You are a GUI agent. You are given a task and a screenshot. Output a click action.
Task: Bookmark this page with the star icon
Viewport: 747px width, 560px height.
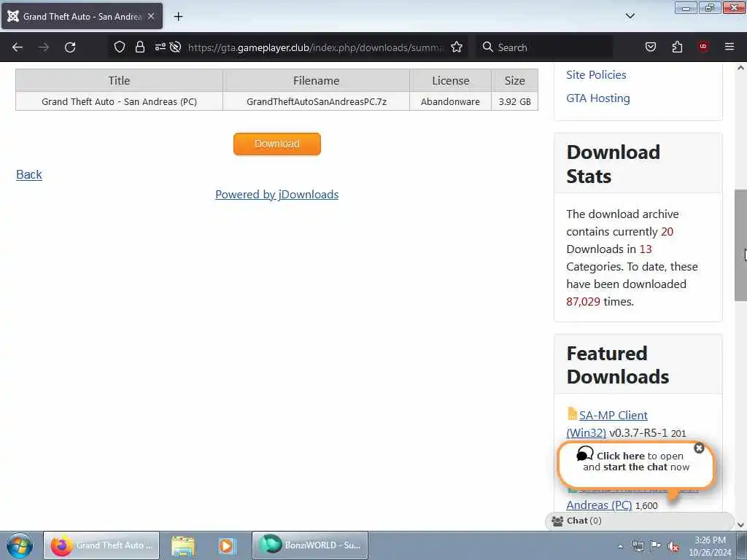coord(457,47)
